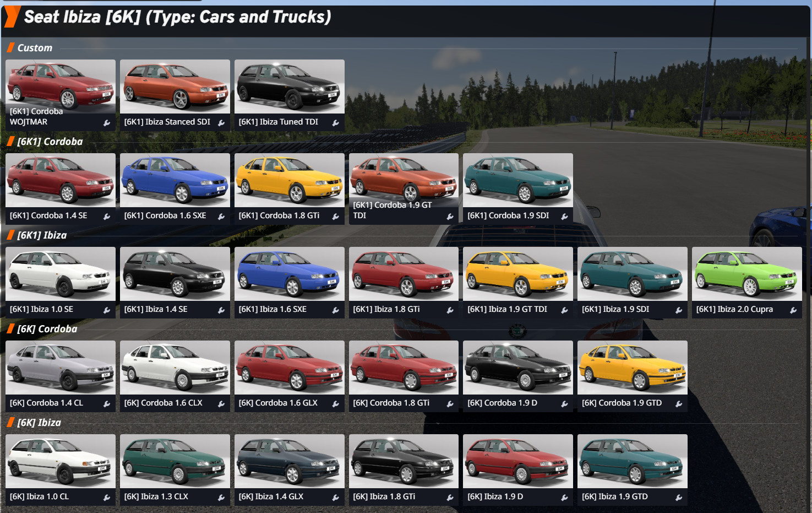Click the "Seat Ibiza [6K] (Type: Cars and Trucks)" title
Image resolution: width=812 pixels, height=513 pixels.
pos(178,17)
